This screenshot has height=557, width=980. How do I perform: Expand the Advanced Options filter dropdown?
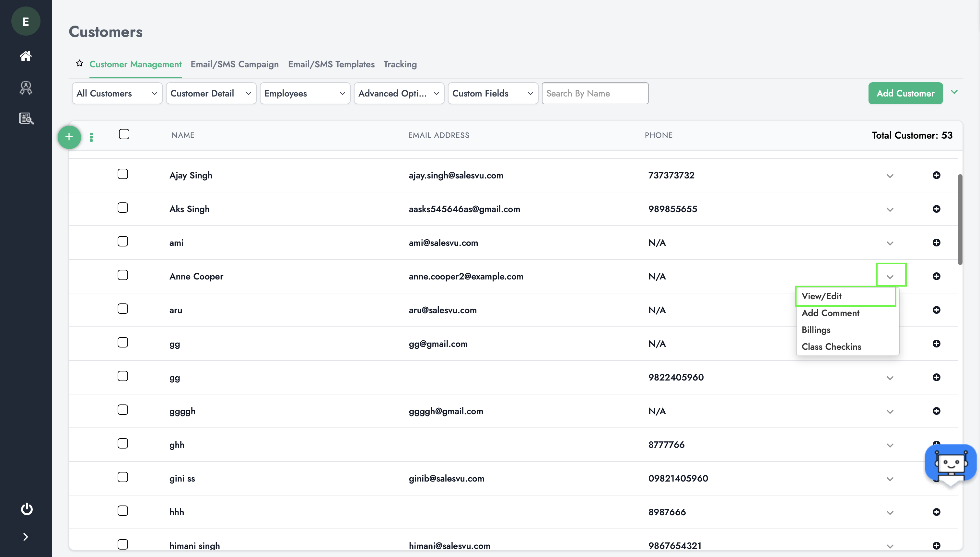[398, 93]
